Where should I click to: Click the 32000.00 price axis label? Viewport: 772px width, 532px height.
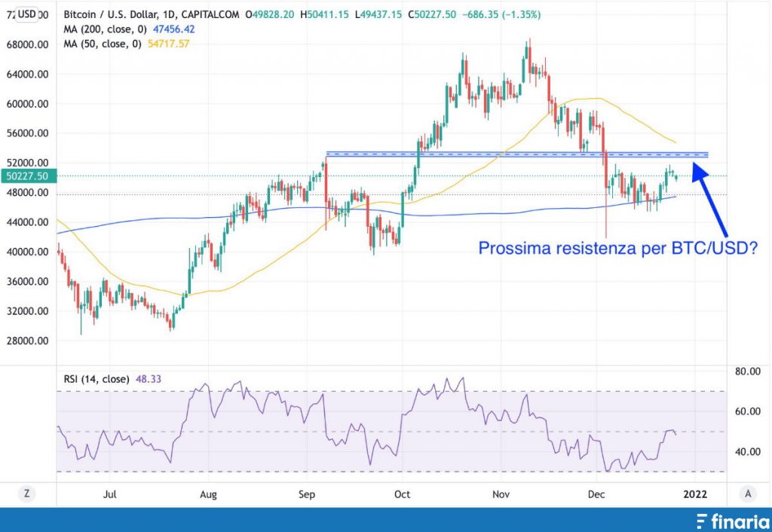pos(28,311)
